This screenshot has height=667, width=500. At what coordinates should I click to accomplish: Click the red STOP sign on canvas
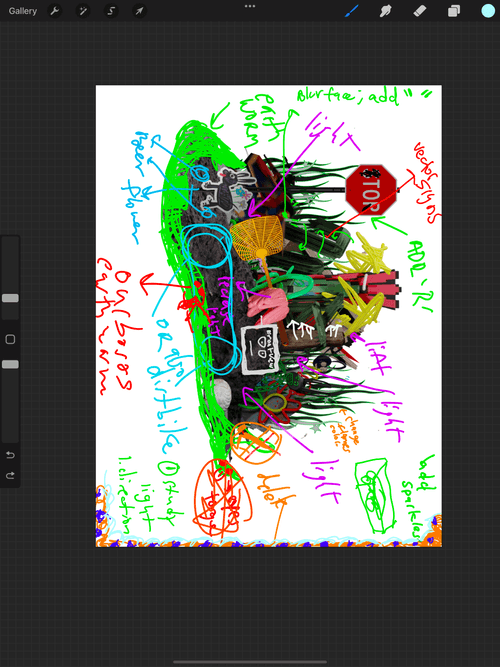point(371,190)
